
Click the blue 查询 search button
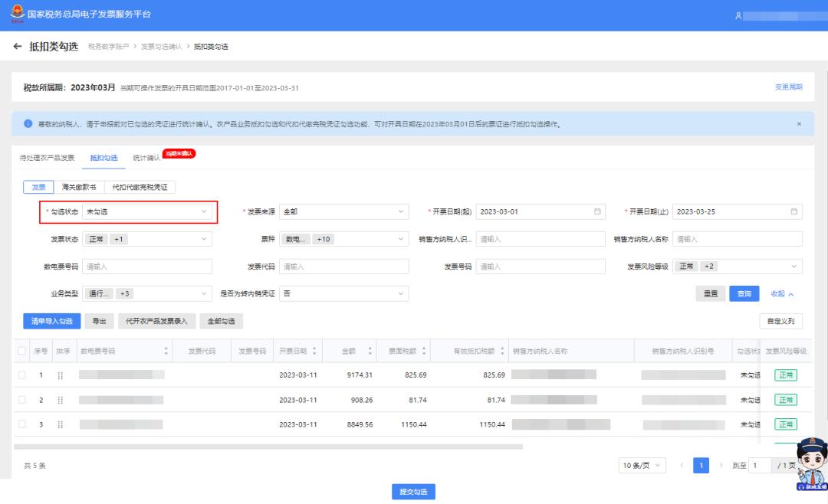(743, 293)
